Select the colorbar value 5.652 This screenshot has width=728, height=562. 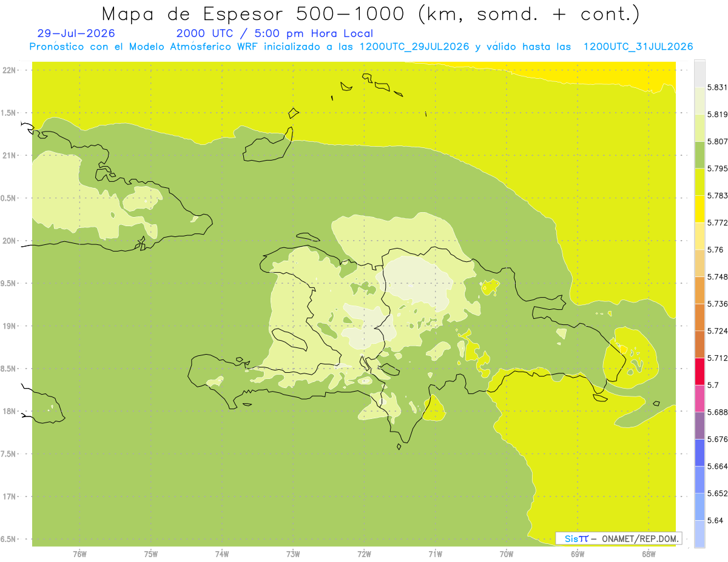(717, 493)
